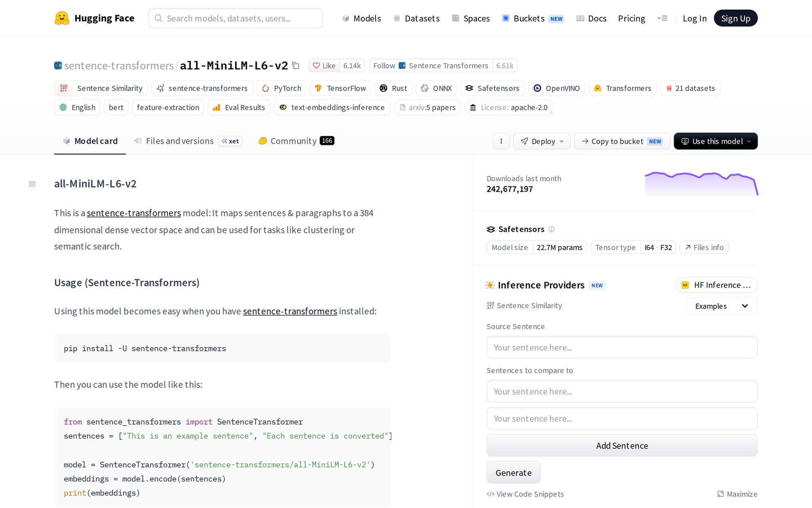
Task: Click the Generate button
Action: tap(513, 473)
